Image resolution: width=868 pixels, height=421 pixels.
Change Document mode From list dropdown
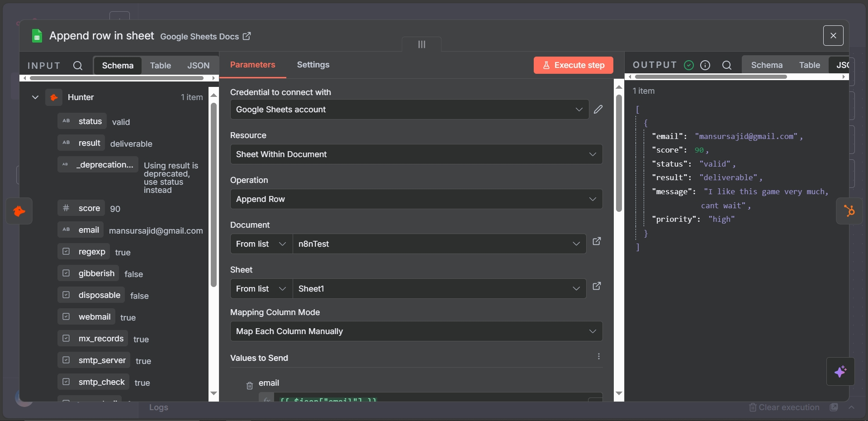coord(261,244)
